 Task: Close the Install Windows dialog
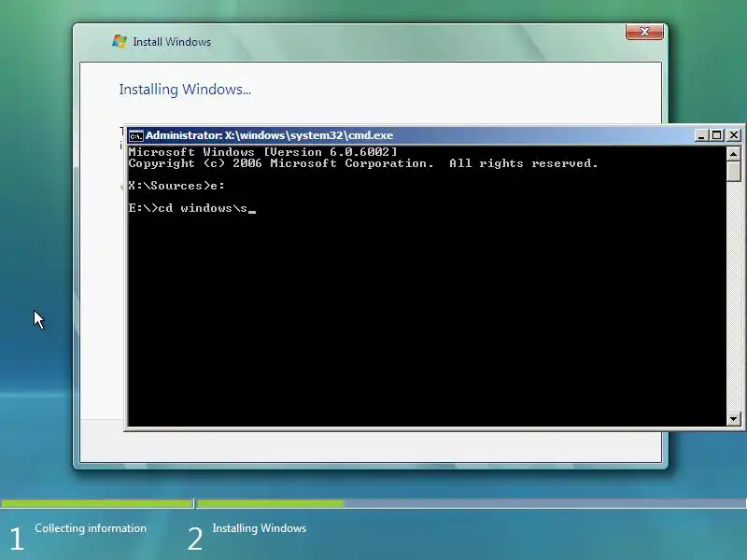[644, 32]
